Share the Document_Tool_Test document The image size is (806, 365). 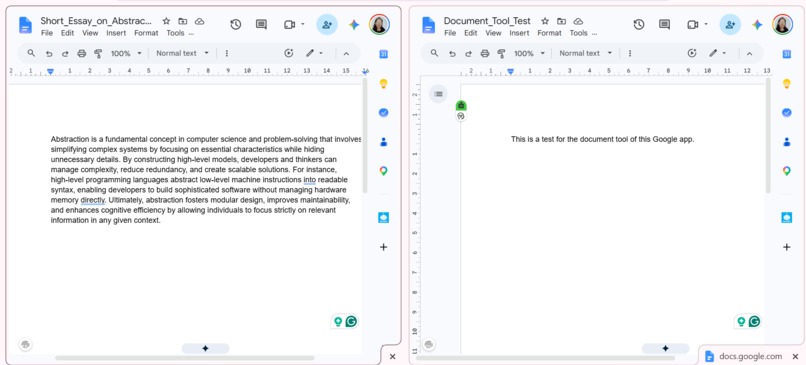coord(730,24)
